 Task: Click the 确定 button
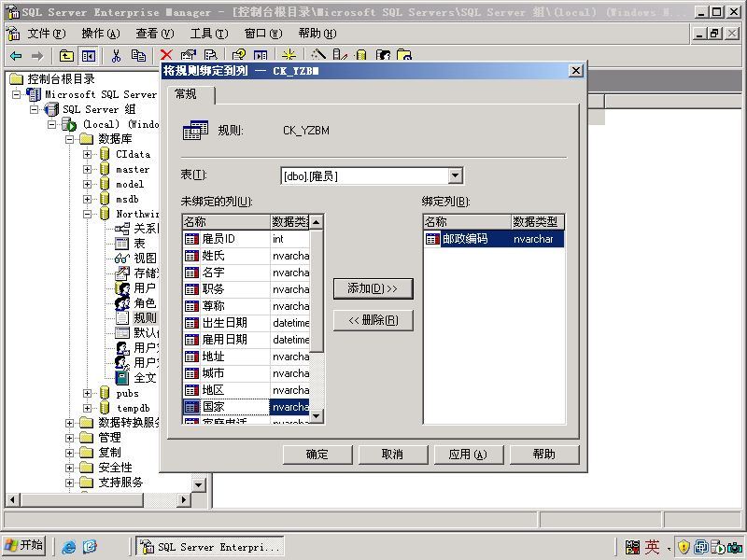click(x=317, y=455)
